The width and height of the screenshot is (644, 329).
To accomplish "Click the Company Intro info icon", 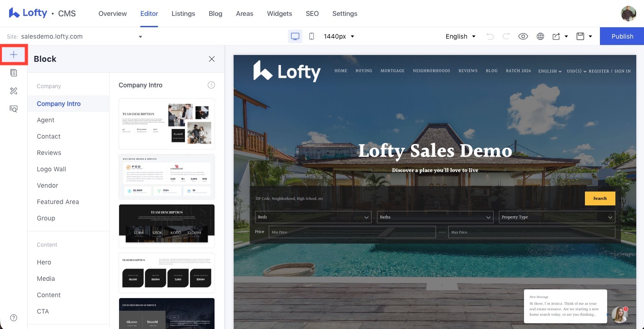I will click(211, 85).
